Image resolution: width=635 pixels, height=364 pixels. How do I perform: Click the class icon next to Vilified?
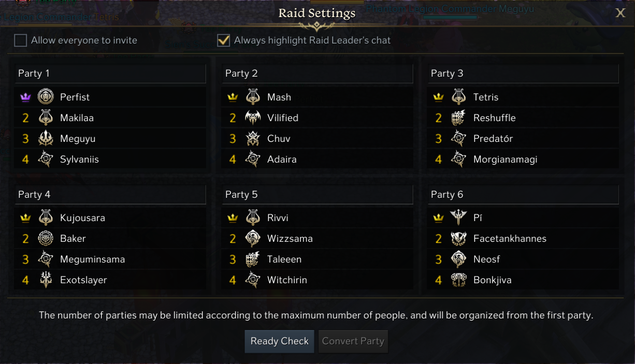253,118
